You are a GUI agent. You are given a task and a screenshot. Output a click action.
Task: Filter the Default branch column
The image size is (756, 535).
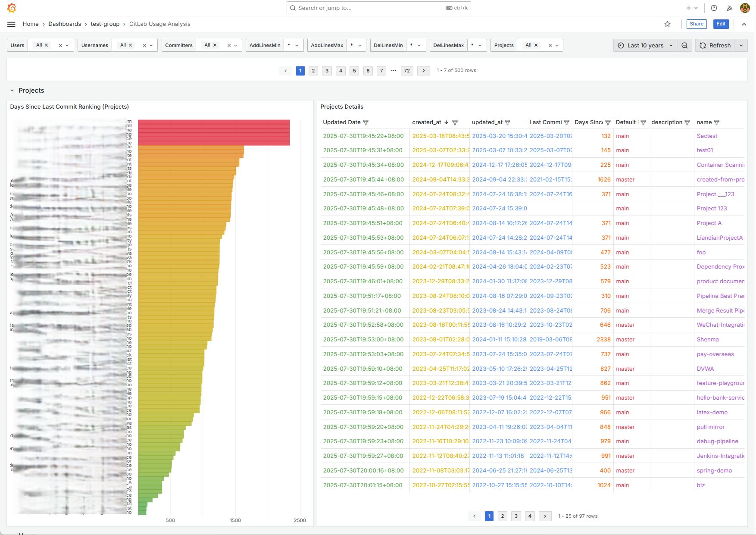[x=643, y=122]
